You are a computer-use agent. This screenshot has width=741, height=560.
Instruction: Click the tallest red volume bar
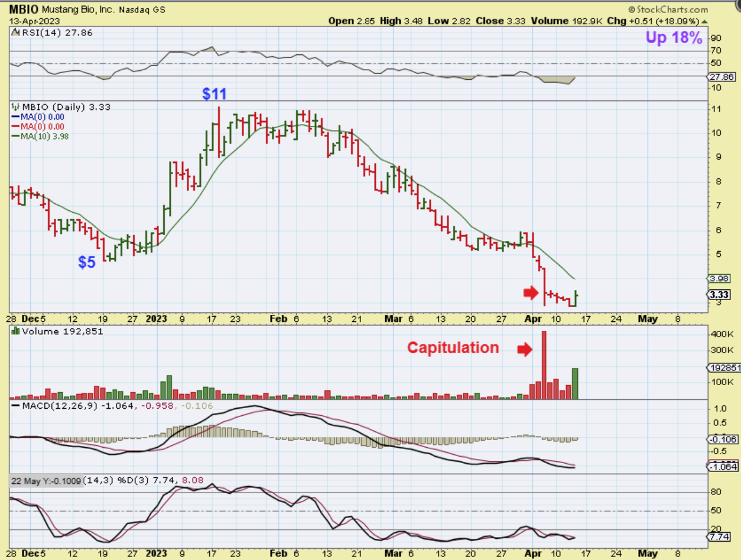coord(544,365)
